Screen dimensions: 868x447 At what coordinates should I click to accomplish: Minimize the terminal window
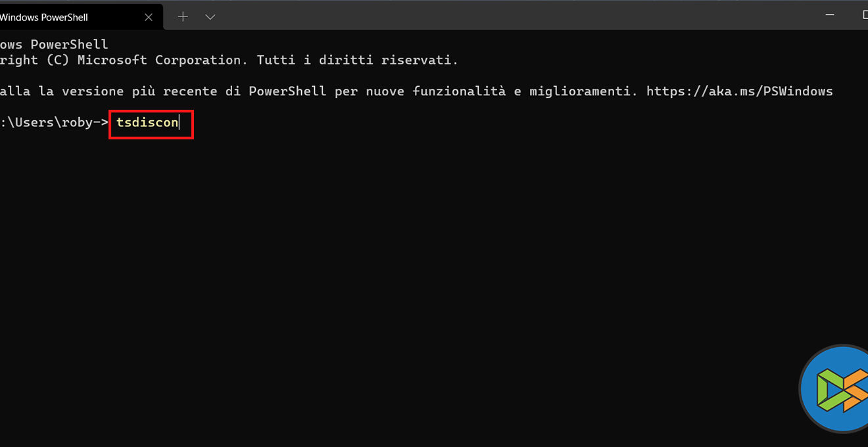[x=831, y=14]
